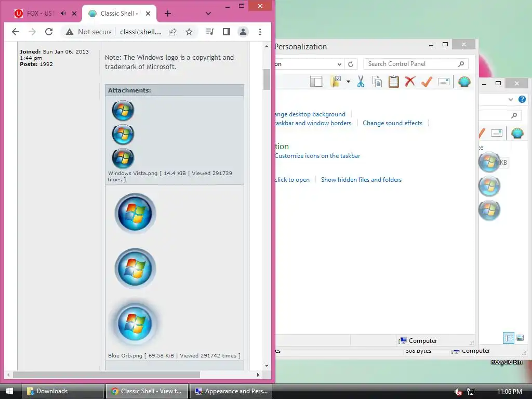Bookmark this page with star
This screenshot has width=532, height=399.
(x=189, y=32)
